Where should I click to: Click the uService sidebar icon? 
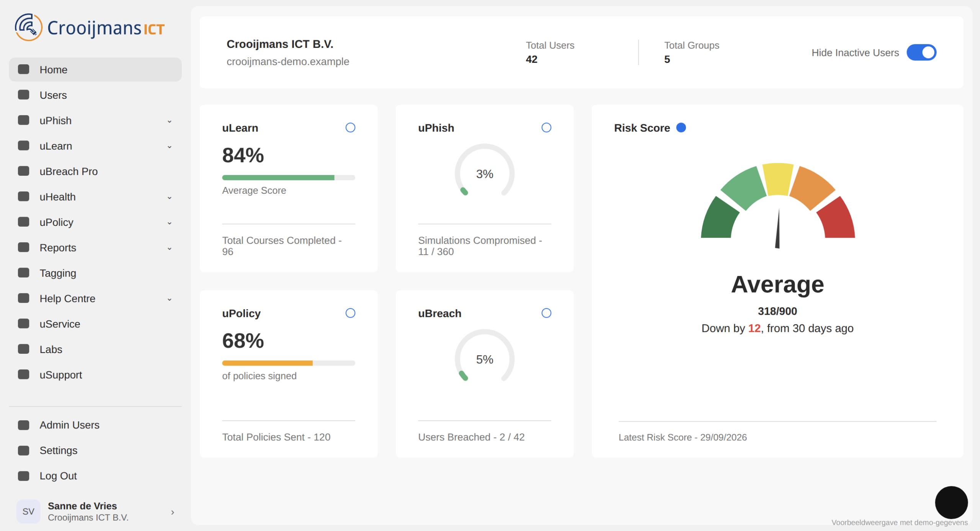click(x=24, y=324)
